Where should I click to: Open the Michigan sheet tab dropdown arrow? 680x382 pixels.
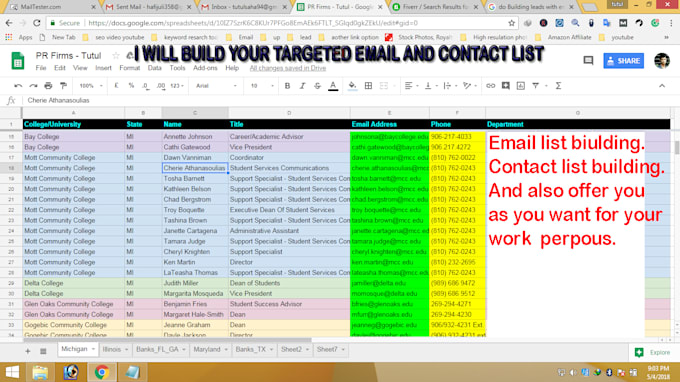(x=93, y=349)
